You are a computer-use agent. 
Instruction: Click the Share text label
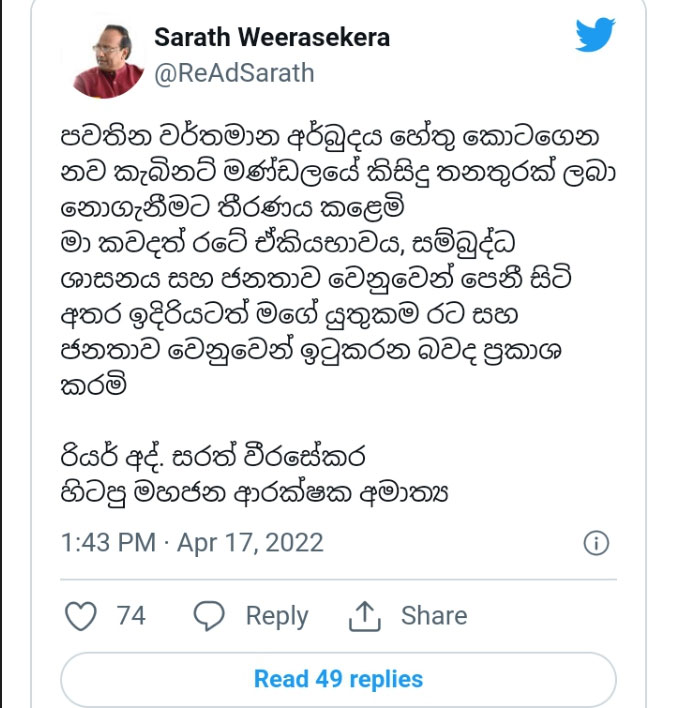[434, 616]
